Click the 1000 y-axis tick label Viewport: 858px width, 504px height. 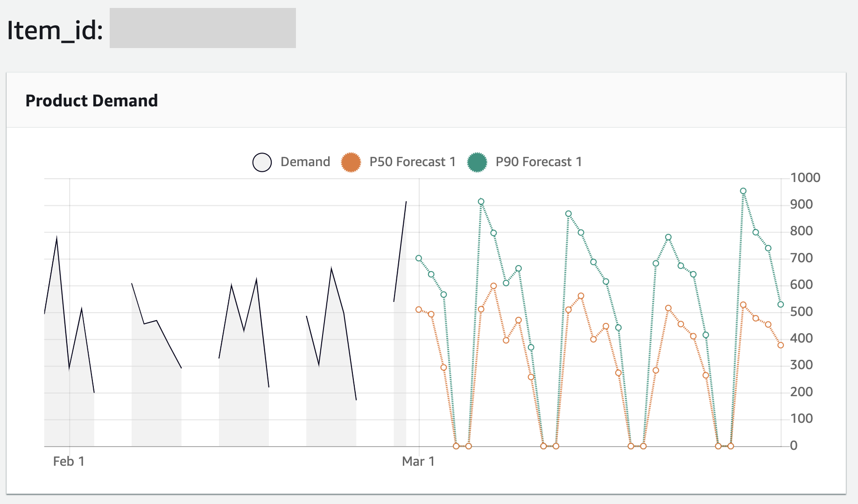click(x=805, y=178)
